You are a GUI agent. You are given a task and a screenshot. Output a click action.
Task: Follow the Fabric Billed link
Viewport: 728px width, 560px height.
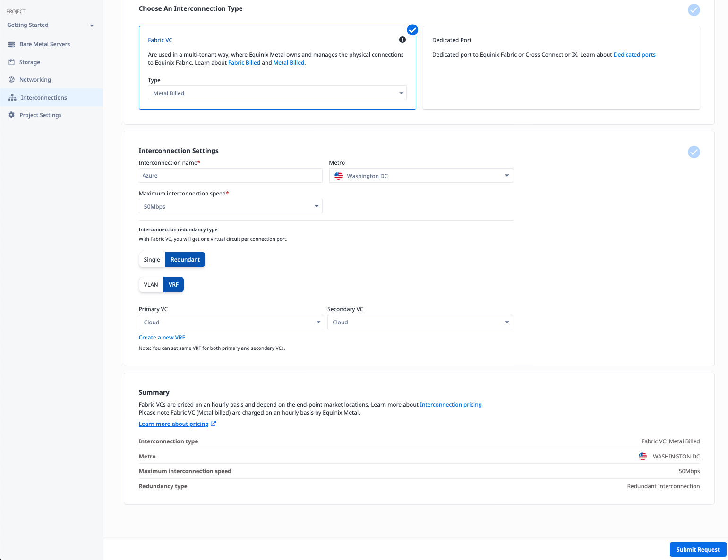[244, 63]
